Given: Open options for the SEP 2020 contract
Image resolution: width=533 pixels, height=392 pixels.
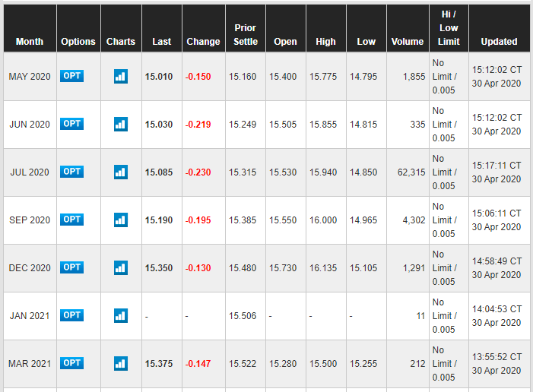Looking at the screenshot, I should click(71, 220).
